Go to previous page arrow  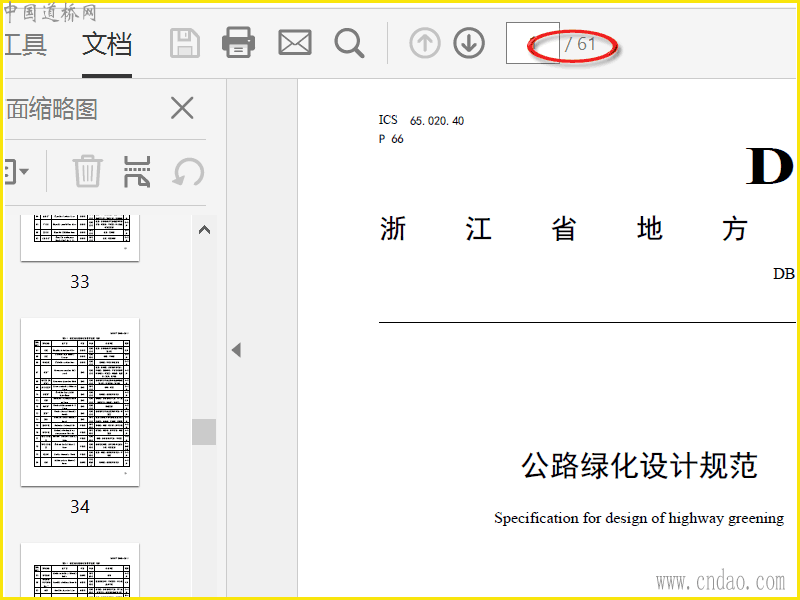coord(424,43)
